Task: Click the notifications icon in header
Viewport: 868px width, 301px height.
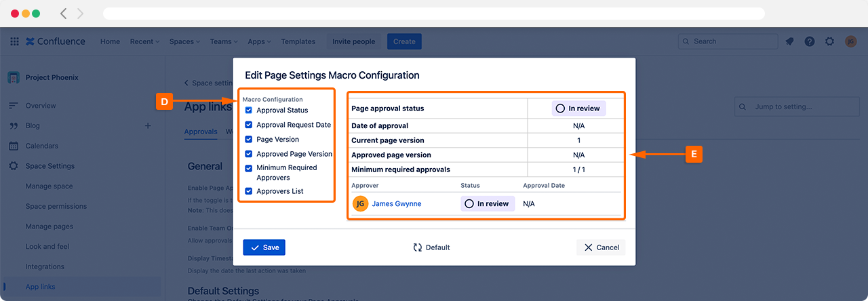Action: click(x=789, y=41)
